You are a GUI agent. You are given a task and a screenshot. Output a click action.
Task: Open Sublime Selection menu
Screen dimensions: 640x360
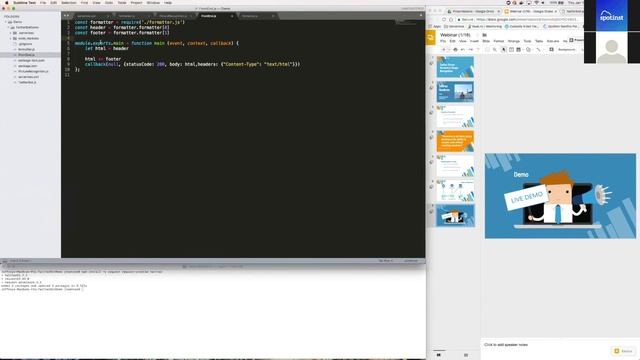point(69,3)
